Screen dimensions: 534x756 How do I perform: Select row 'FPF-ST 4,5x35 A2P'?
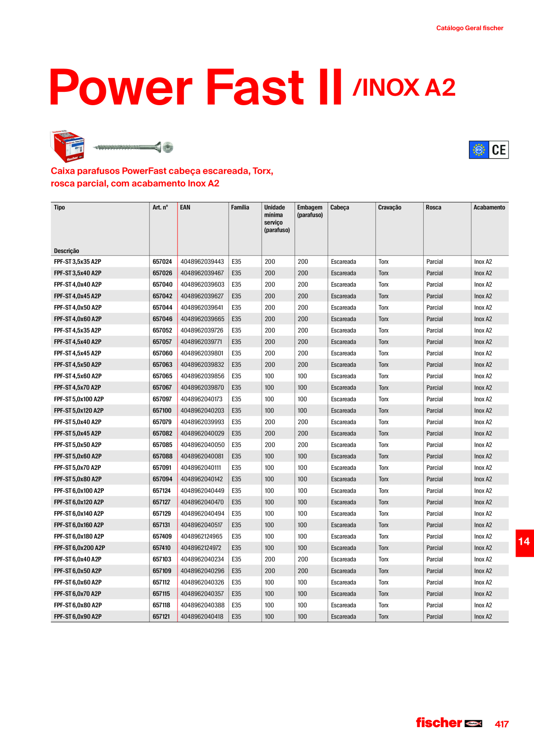pos(279,330)
